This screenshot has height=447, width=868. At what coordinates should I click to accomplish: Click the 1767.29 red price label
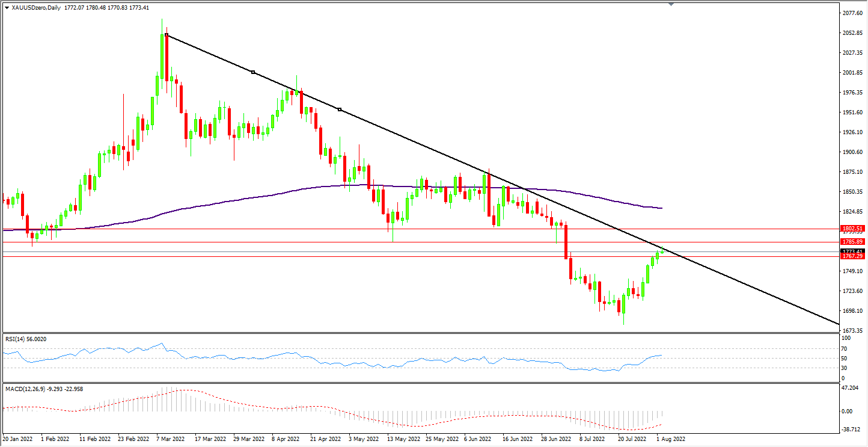click(x=853, y=256)
